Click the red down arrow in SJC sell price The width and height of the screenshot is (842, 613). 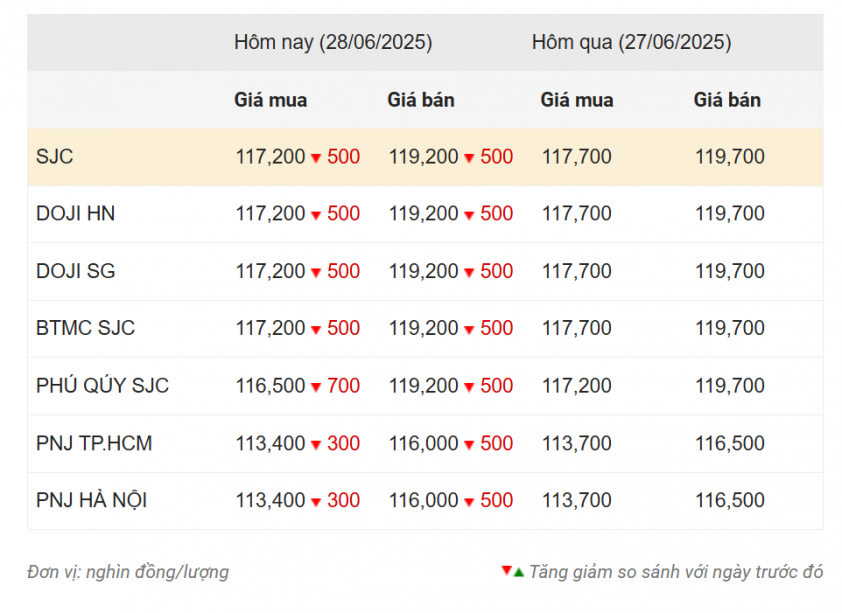click(469, 158)
